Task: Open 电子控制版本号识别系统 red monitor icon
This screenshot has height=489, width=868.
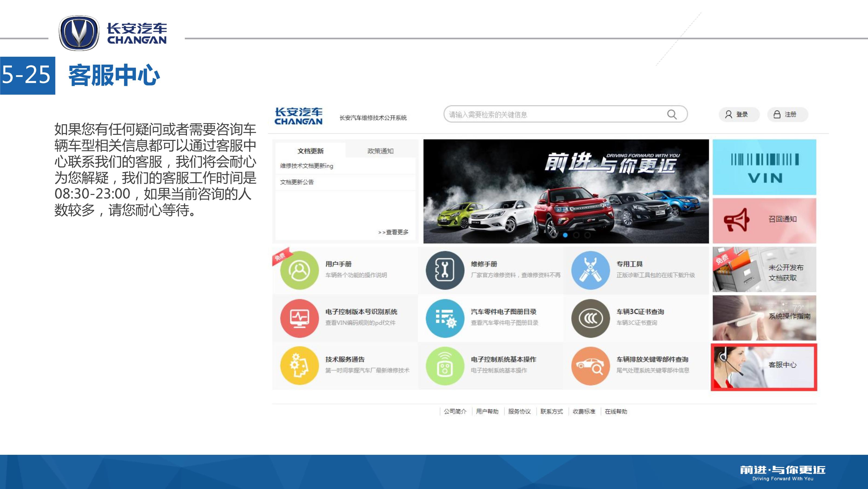Action: pyautogui.click(x=299, y=318)
